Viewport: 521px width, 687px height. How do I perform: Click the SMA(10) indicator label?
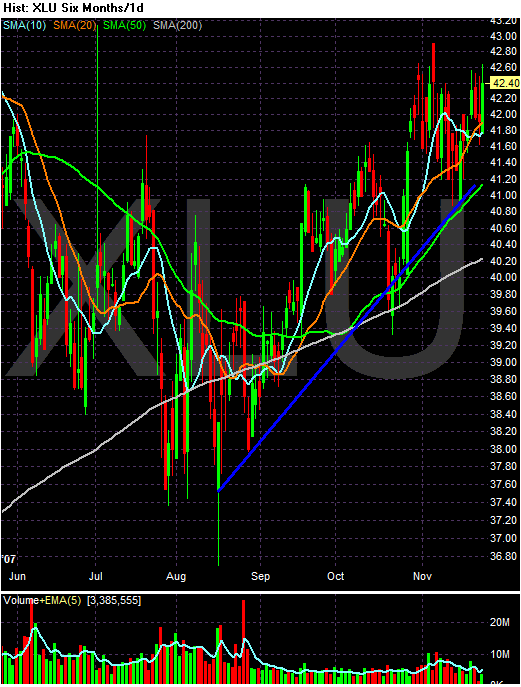[25, 25]
